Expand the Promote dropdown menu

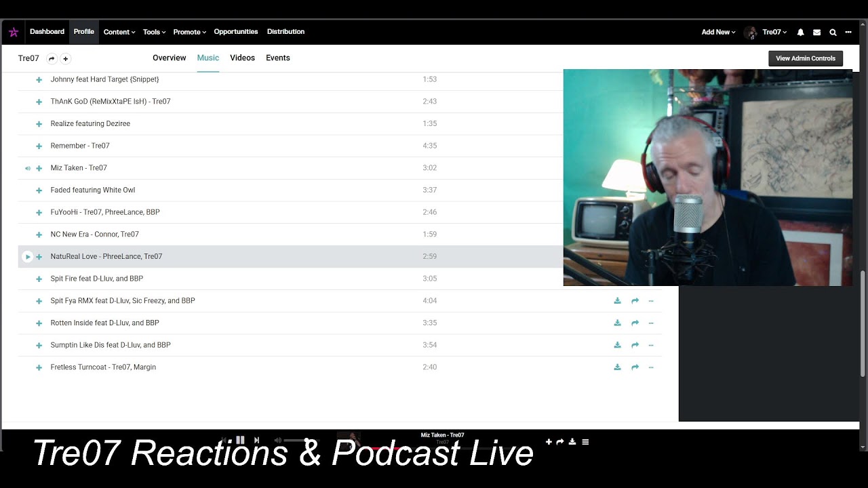tap(190, 32)
